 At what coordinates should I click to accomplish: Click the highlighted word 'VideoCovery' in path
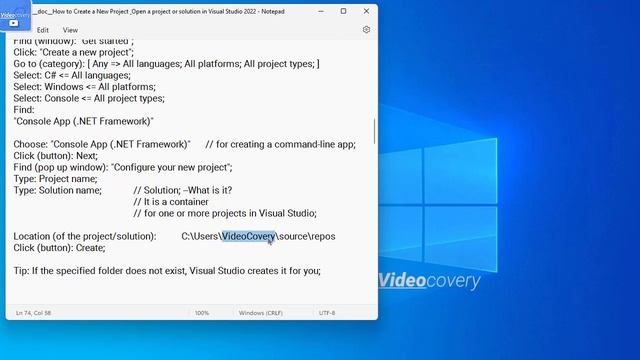point(249,236)
